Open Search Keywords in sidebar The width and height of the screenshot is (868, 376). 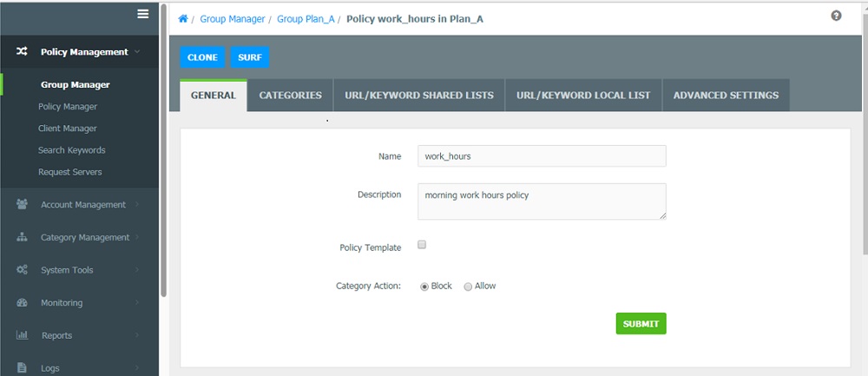click(x=71, y=150)
